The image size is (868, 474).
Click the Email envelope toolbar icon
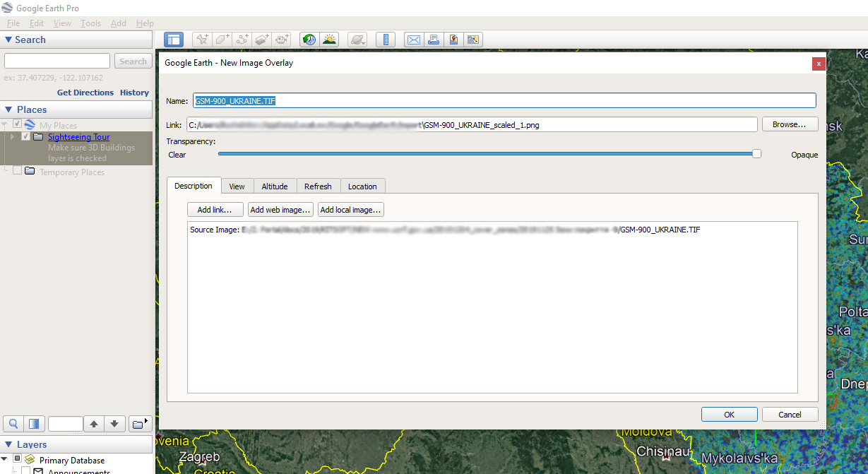[414, 40]
